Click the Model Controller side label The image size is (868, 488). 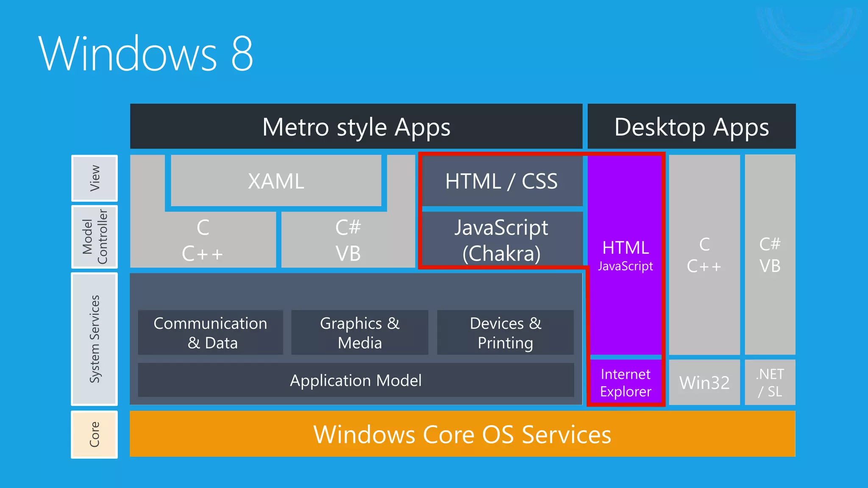pos(95,237)
